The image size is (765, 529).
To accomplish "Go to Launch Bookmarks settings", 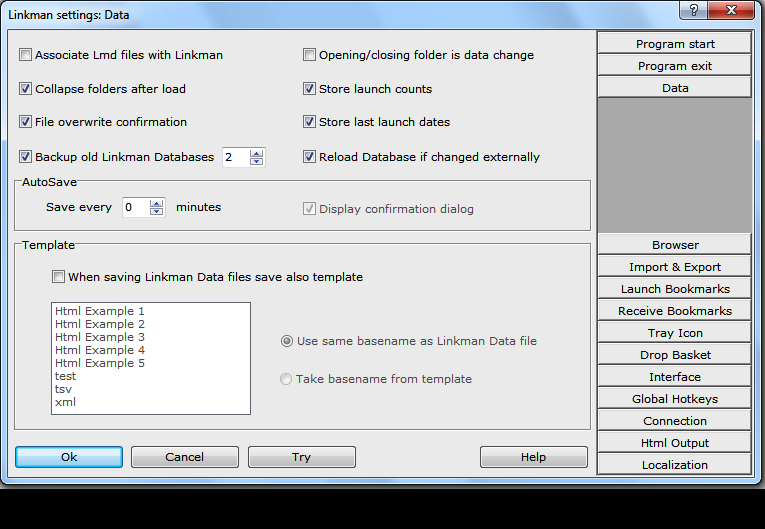I will (675, 289).
